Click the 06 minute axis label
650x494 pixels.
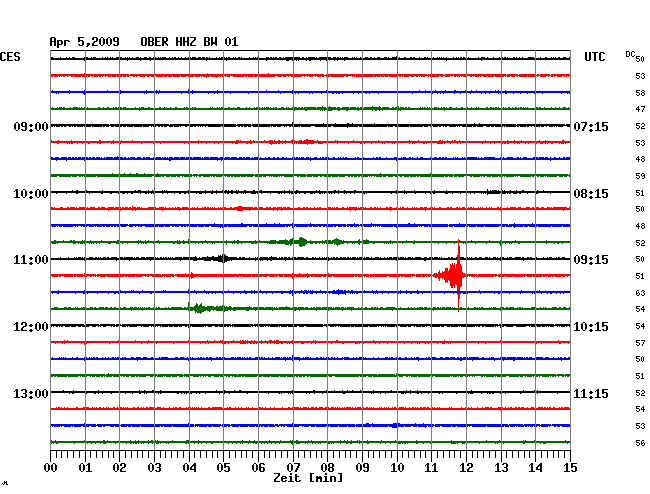(x=258, y=468)
